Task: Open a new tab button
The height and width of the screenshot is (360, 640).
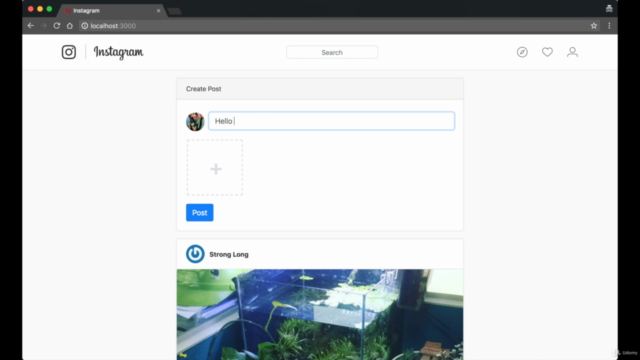Action: [175, 11]
